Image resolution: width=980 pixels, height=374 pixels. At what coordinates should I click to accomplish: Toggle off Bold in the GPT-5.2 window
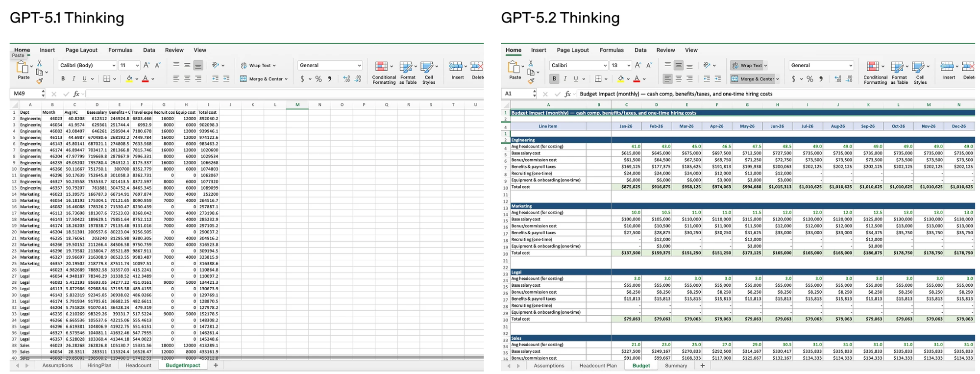tap(554, 79)
